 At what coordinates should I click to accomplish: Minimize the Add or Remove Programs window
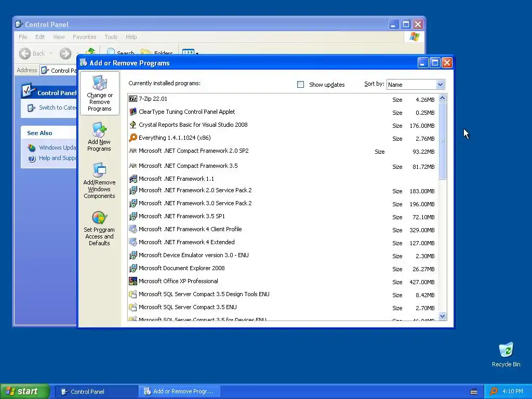click(x=423, y=63)
